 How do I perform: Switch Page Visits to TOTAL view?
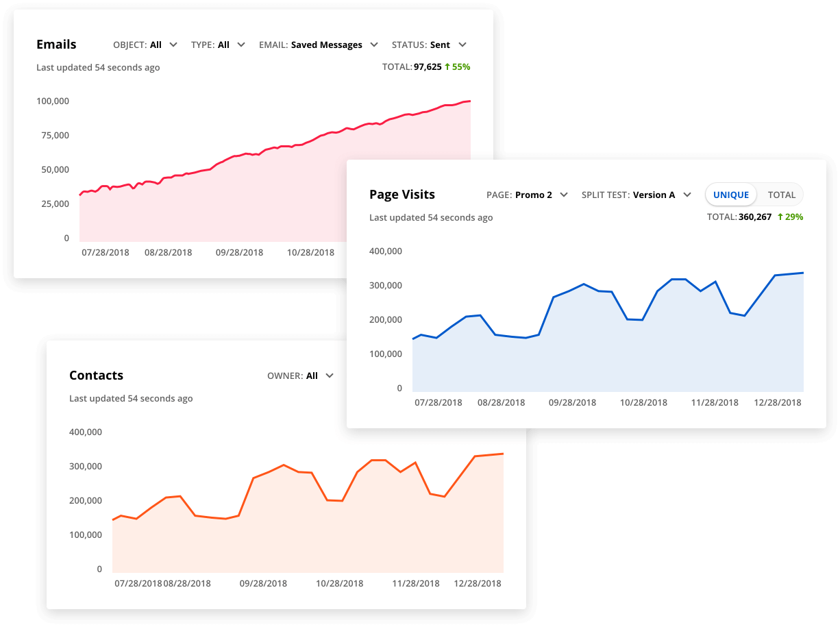tap(781, 195)
